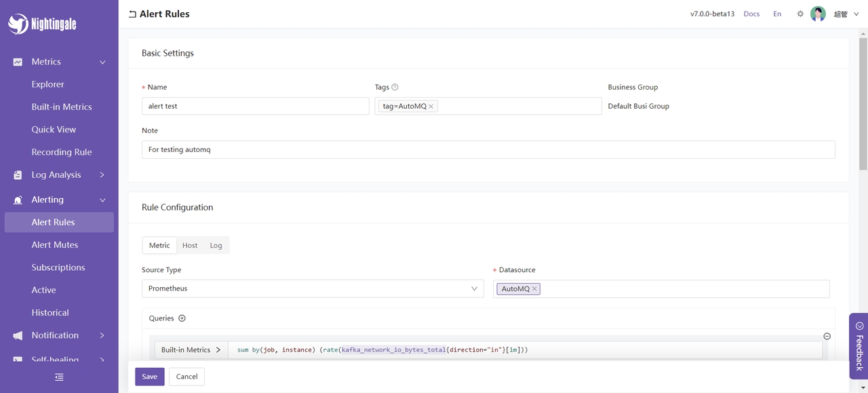Open the user avatar profile
Viewport: 868px width, 393px height.
[x=818, y=14]
